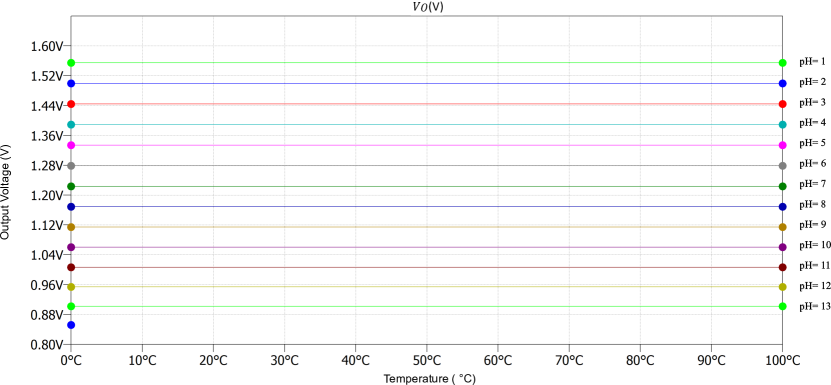This screenshot has width=831, height=385.
Task: Select the maroon pH= 11 marker at 100°C
Action: 782,267
